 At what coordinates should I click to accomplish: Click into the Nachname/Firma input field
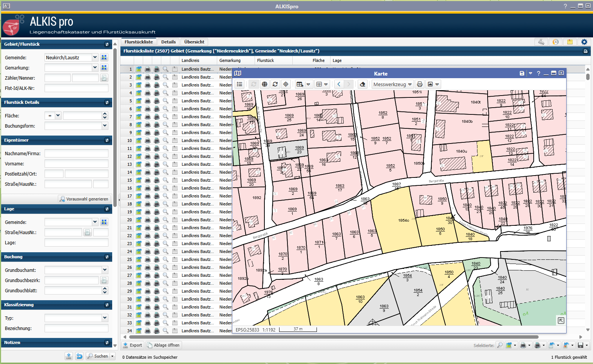76,154
